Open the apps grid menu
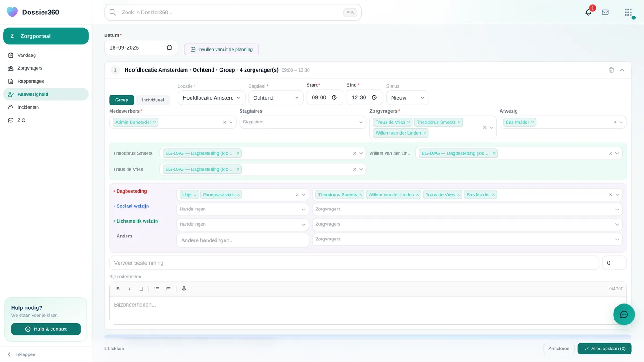This screenshot has width=644, height=362. [x=628, y=13]
